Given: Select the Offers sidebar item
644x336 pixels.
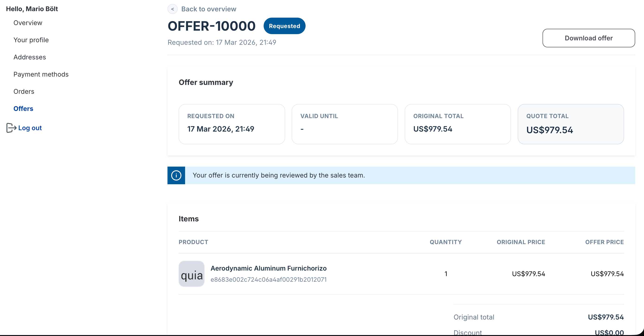Looking at the screenshot, I should [23, 109].
